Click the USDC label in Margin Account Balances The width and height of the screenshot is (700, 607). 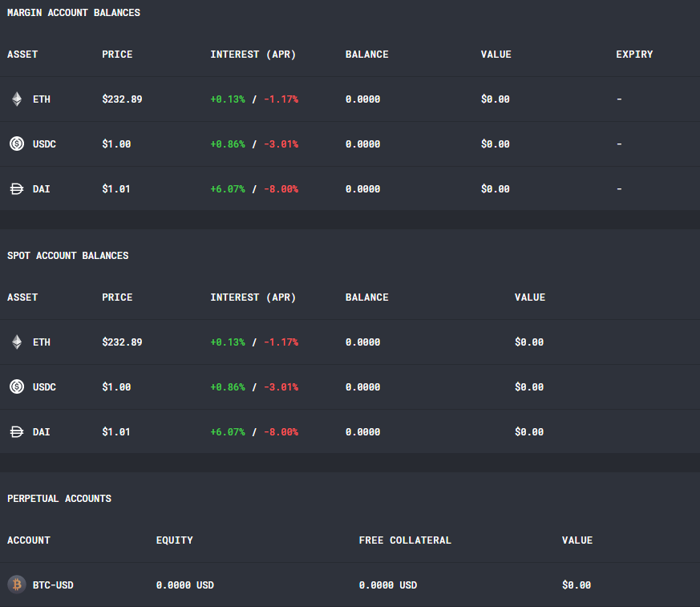44,144
